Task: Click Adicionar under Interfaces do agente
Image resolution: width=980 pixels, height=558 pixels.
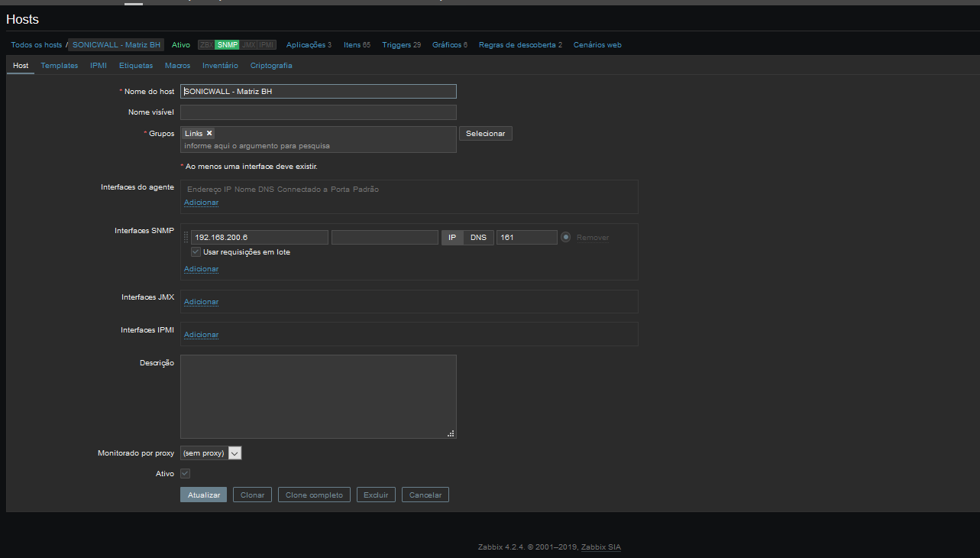Action: [x=201, y=203]
